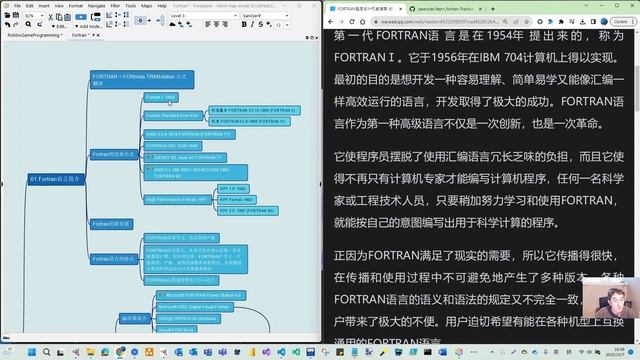Click the cloud icon in Freeplane toolbar
The width and height of the screenshot is (640, 360).
click(172, 24)
